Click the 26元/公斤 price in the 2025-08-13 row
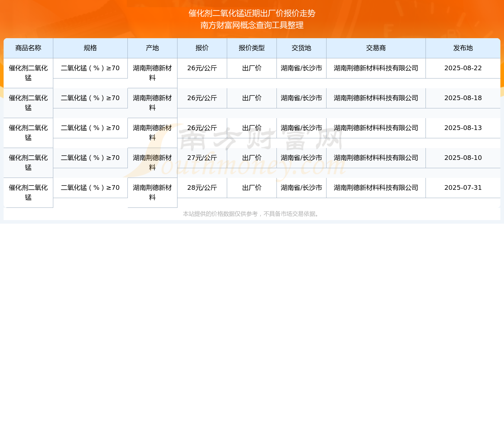The width and height of the screenshot is (504, 434). (202, 128)
